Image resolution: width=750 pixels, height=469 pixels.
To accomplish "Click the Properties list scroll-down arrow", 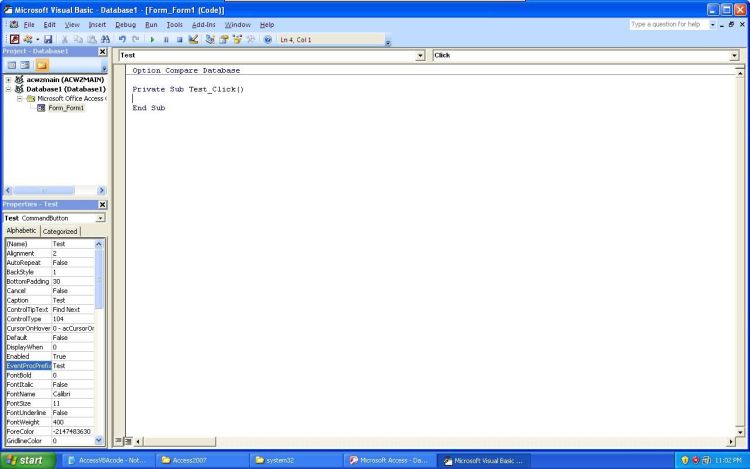I will [x=99, y=440].
